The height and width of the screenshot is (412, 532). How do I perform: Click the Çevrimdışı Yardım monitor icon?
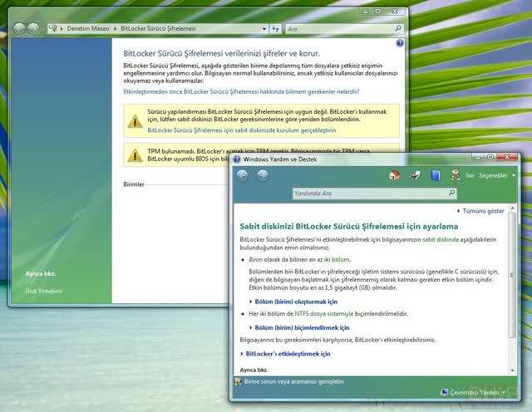click(444, 392)
